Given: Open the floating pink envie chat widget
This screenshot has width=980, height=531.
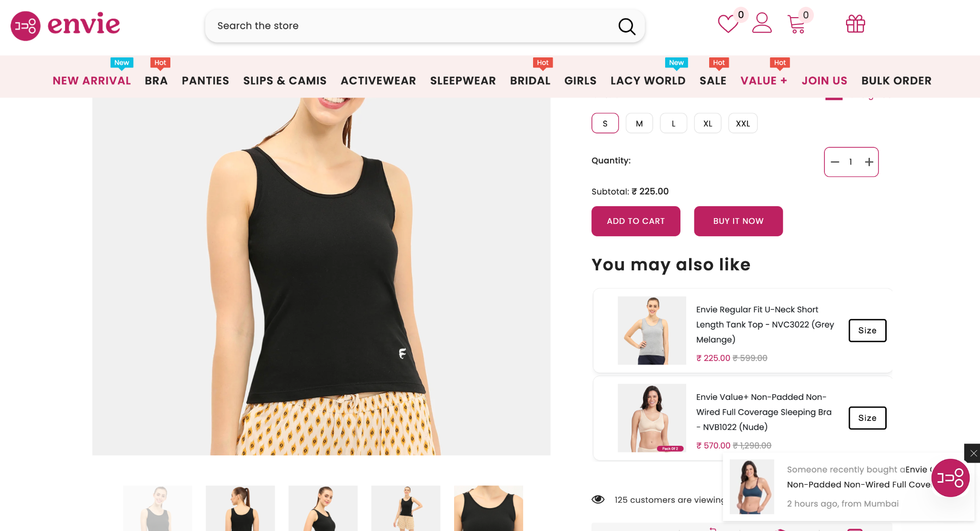Looking at the screenshot, I should point(950,478).
